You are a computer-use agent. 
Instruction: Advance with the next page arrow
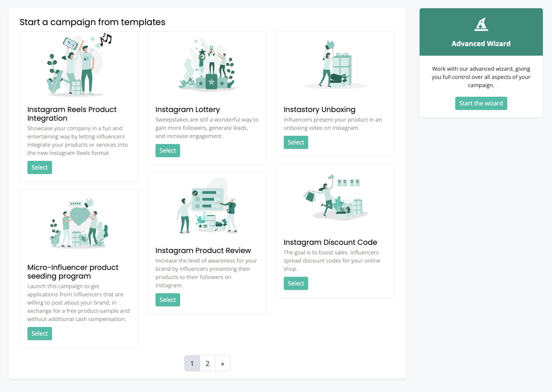222,363
